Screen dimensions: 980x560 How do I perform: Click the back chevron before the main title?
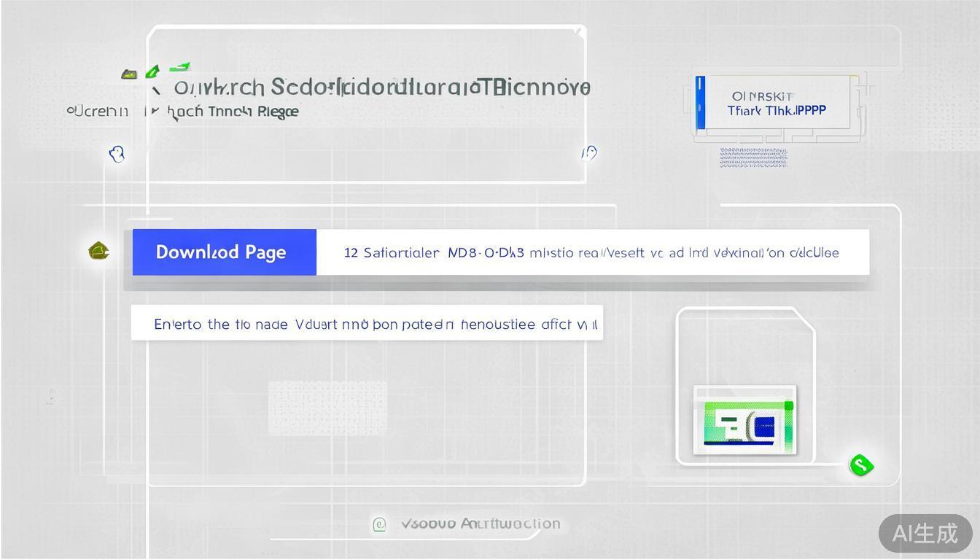pos(156,90)
